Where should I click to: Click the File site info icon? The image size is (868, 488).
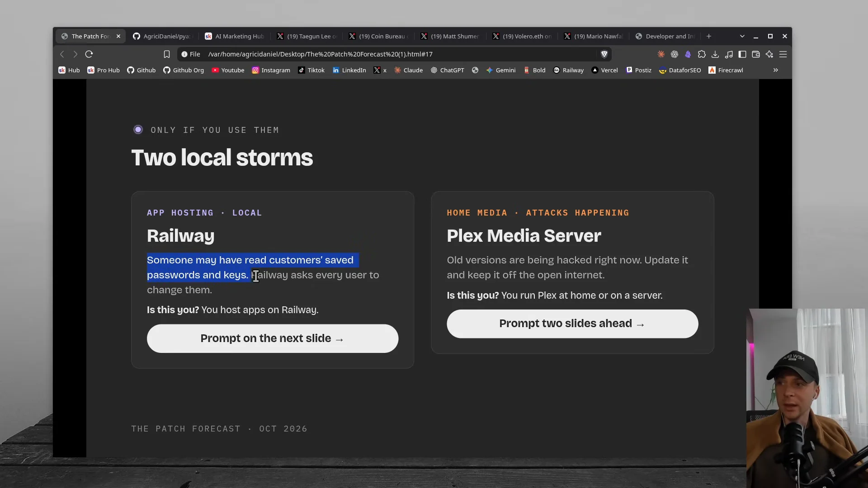coord(190,54)
